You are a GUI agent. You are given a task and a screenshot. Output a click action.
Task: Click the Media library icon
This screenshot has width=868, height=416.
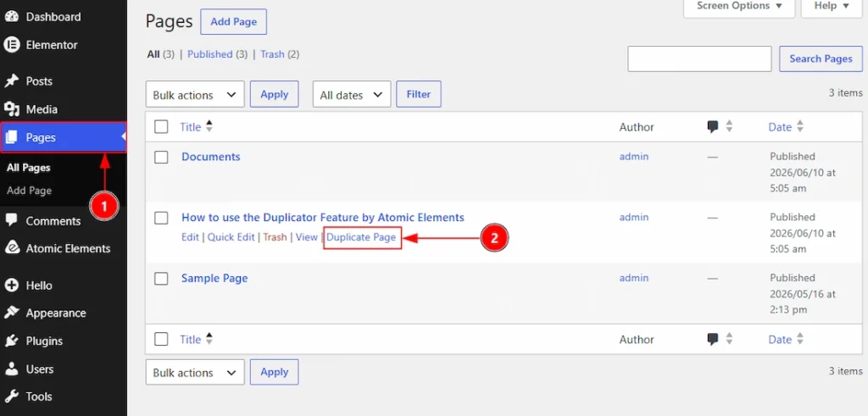(x=12, y=109)
